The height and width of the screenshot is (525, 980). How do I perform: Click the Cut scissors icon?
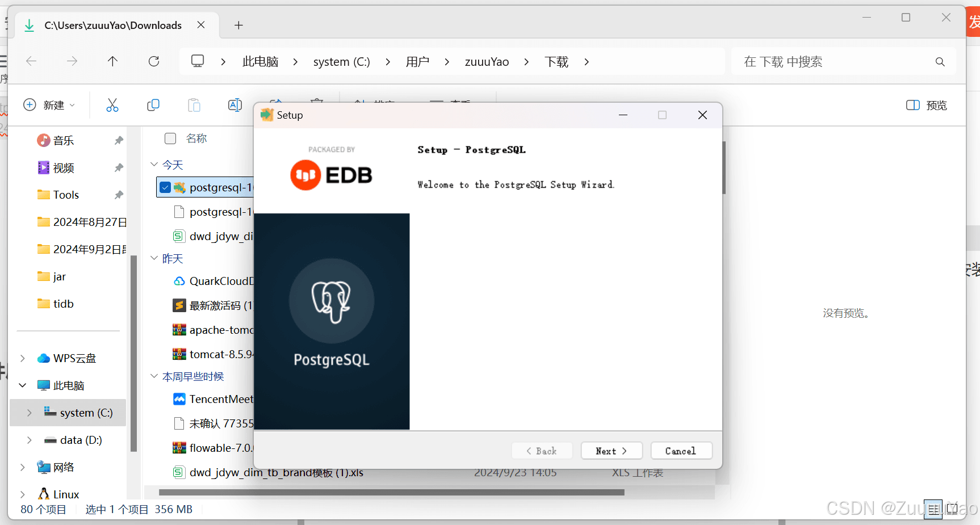(x=112, y=105)
